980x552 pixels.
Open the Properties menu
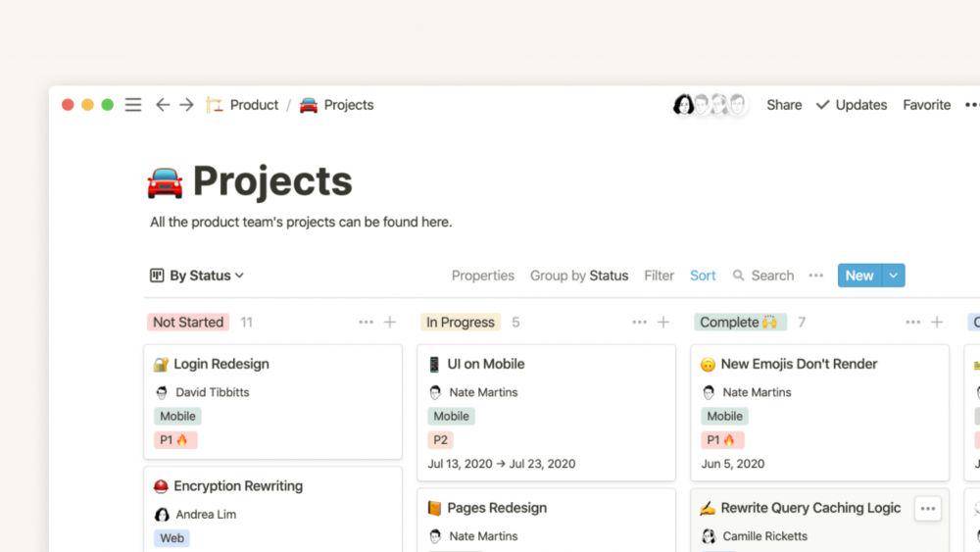coord(482,276)
